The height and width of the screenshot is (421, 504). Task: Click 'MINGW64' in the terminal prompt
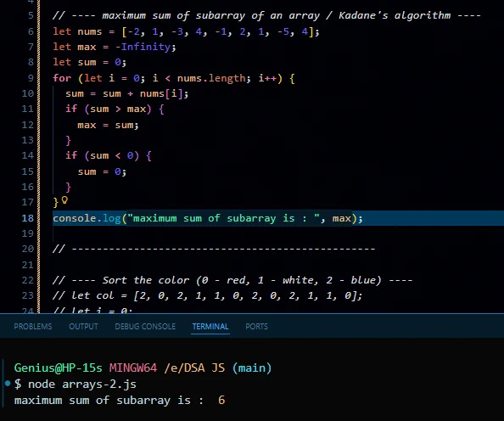click(133, 368)
